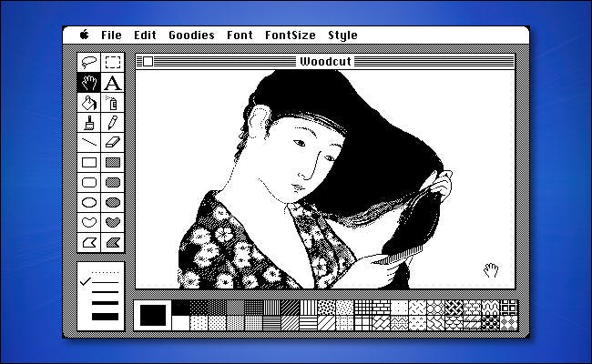The width and height of the screenshot is (592, 364).
Task: Click the Goodies menu
Action: pyautogui.click(x=191, y=35)
